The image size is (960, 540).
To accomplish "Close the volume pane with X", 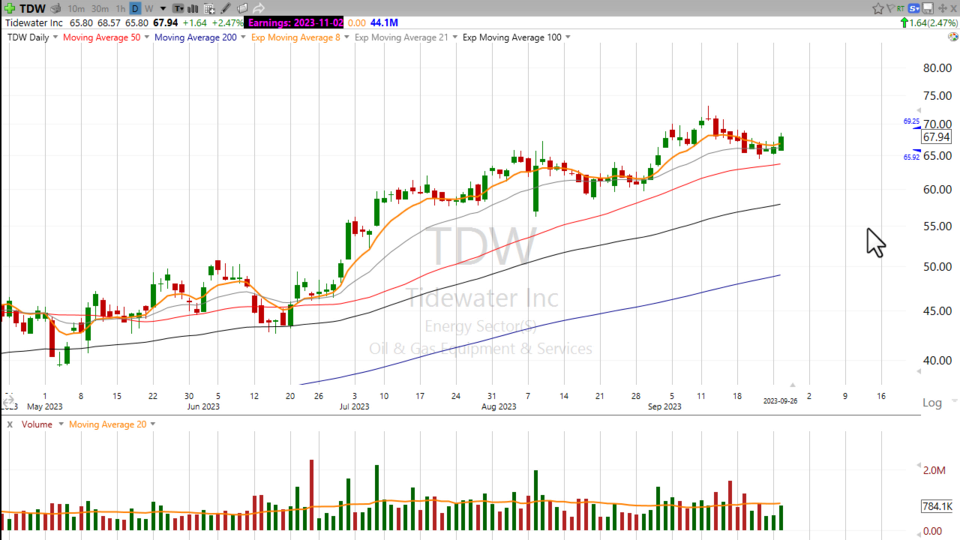I will tap(10, 424).
